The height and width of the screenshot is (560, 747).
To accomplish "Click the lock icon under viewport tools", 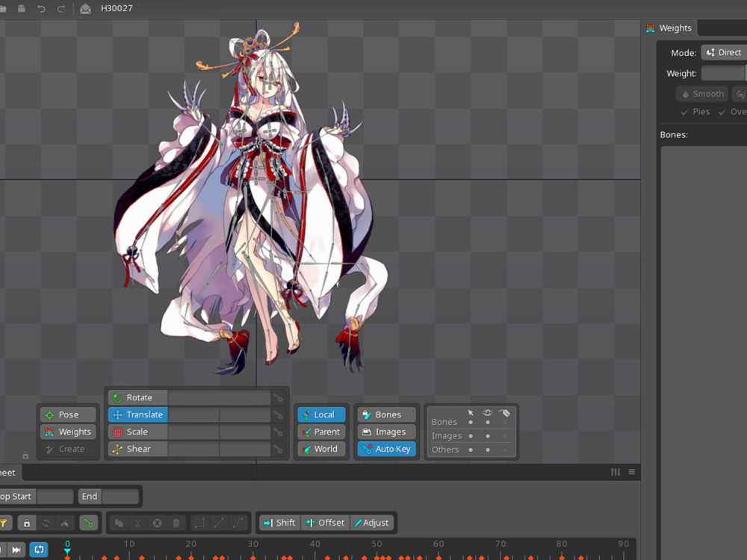I will coord(25,455).
